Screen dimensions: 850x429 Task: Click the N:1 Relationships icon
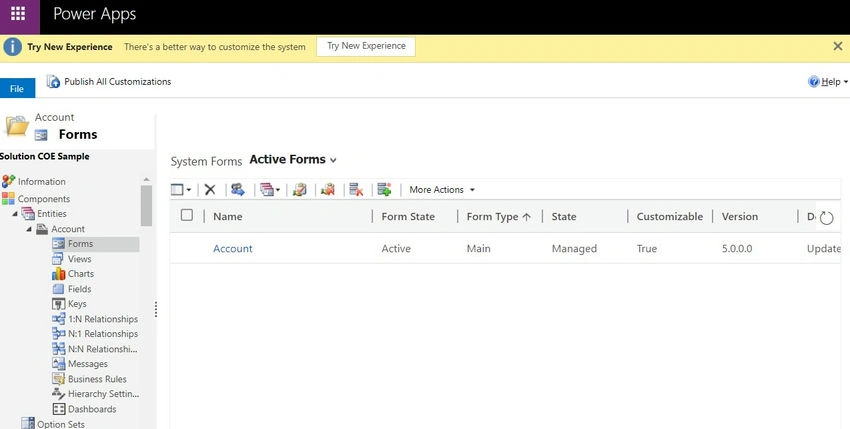(58, 334)
